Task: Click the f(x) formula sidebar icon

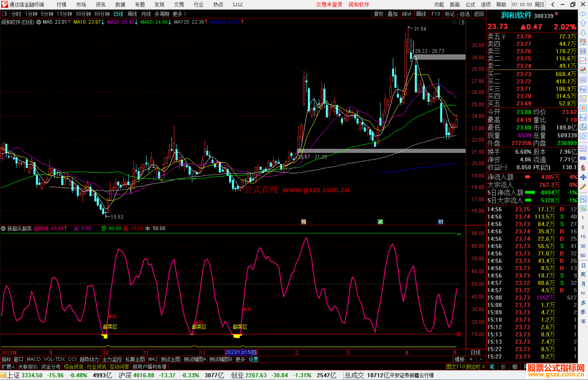Action: pyautogui.click(x=583, y=127)
